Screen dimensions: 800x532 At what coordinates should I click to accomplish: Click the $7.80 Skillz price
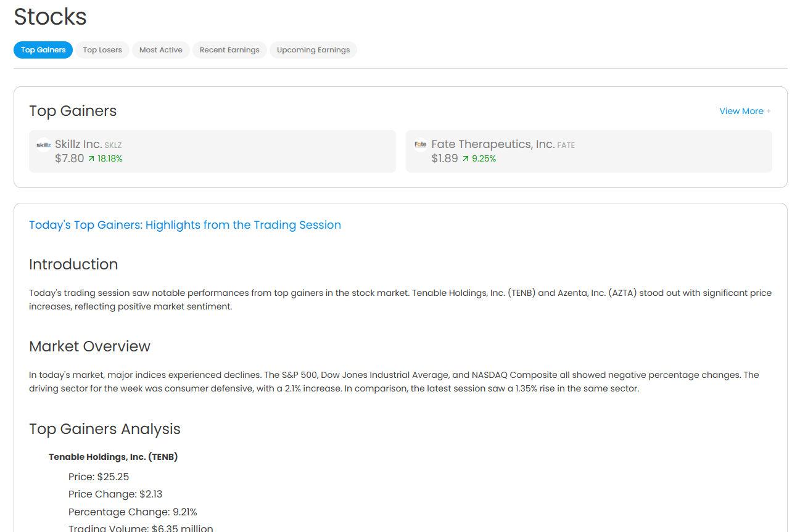69,158
